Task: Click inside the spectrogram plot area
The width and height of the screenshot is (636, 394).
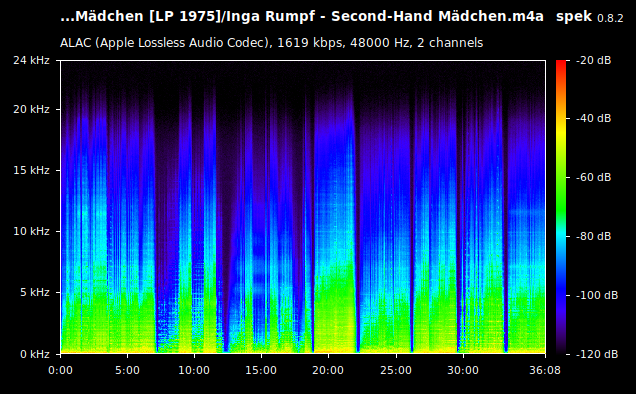Action: pyautogui.click(x=303, y=207)
